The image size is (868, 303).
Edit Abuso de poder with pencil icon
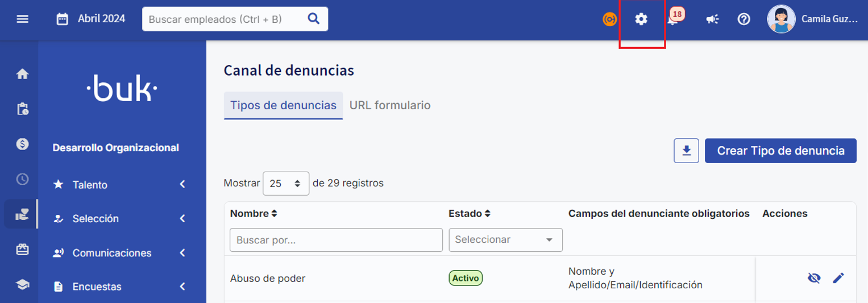[x=838, y=278]
